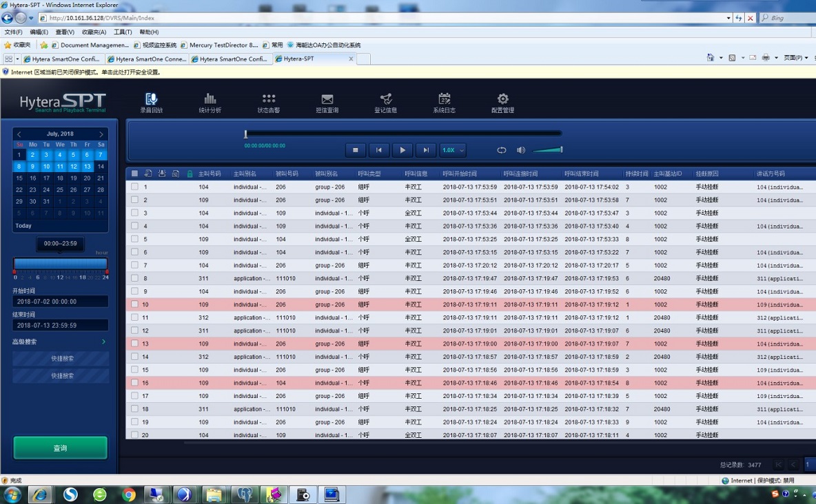Screen dimensions: 816x504
Task: Check the checkbox for highlighted row 13
Action: pos(135,344)
